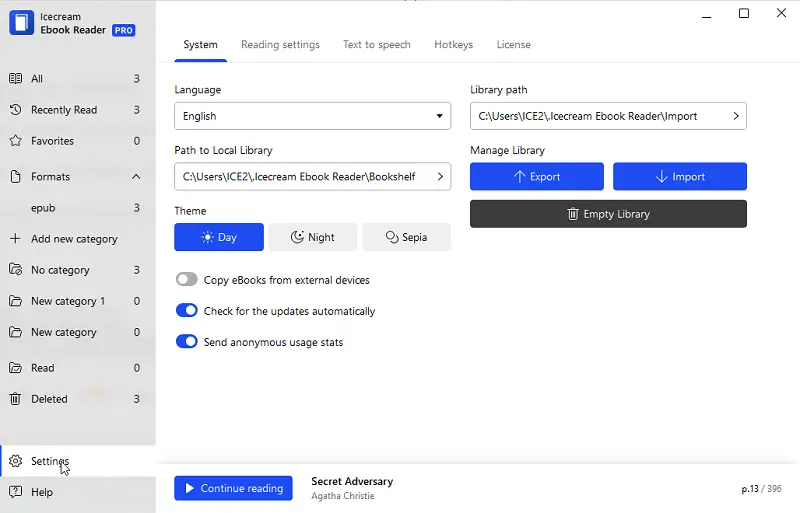The height and width of the screenshot is (513, 800).
Task: Switch to Night theme
Action: pos(312,237)
